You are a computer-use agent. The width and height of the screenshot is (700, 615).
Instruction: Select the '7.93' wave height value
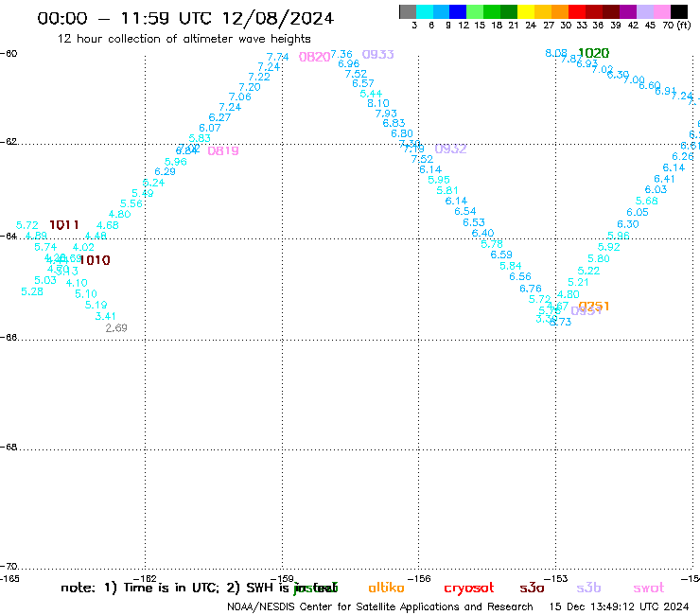386,114
